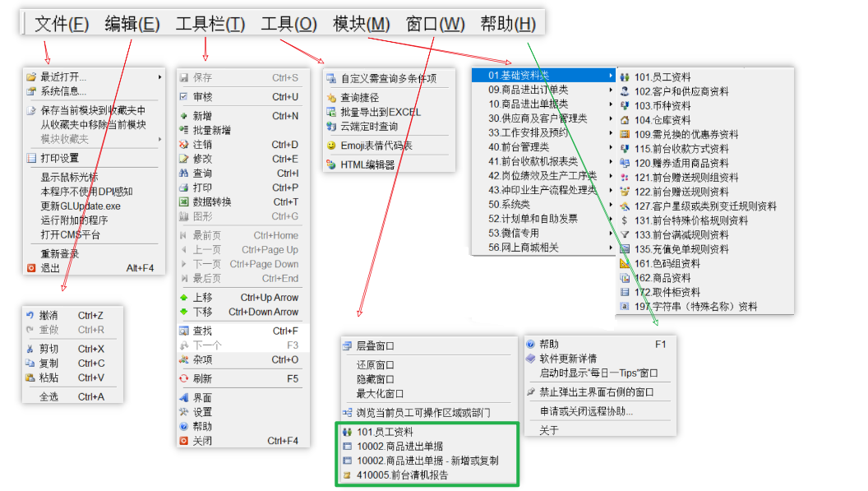Click the icon beside 批量导出到EXCEL

[x=331, y=112]
